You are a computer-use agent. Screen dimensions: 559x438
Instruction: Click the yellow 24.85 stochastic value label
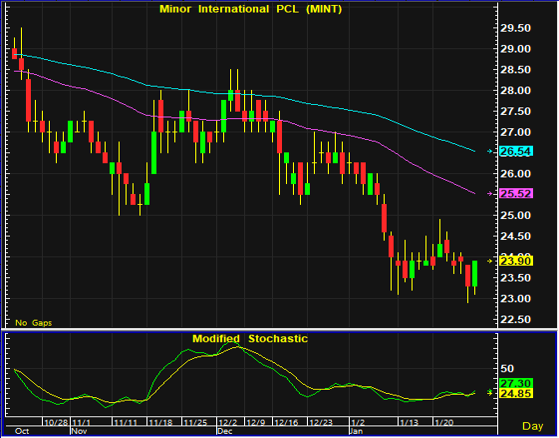516,393
